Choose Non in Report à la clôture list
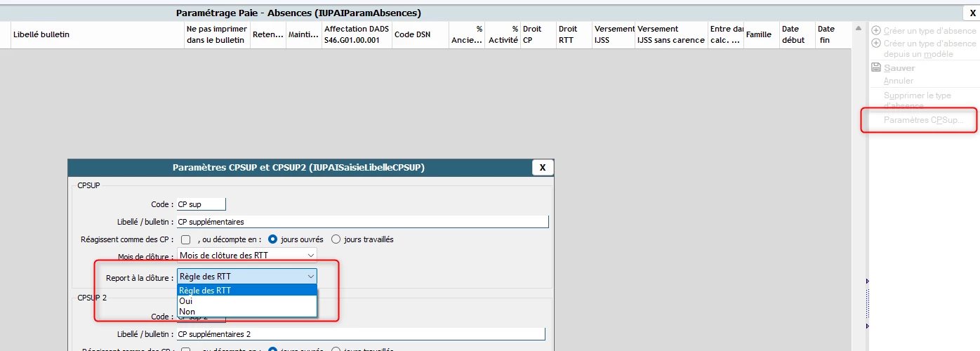 coord(247,311)
